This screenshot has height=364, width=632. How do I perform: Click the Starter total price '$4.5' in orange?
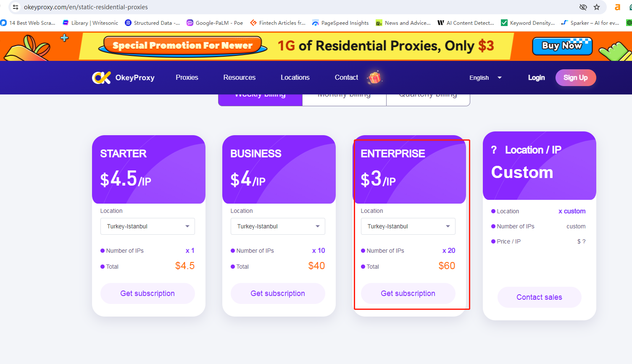tap(185, 266)
